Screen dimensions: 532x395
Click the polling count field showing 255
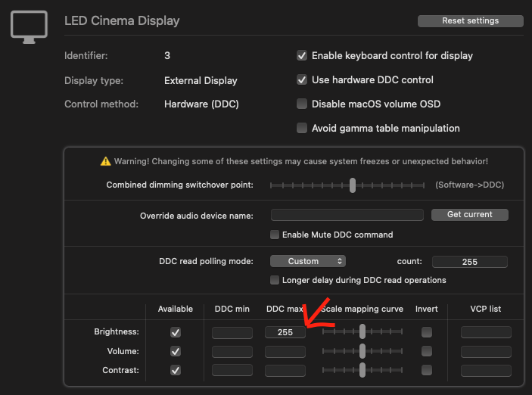[470, 262]
